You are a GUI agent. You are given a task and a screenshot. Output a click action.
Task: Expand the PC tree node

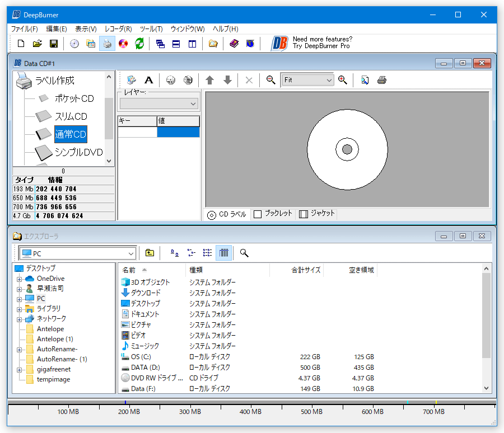click(x=19, y=299)
